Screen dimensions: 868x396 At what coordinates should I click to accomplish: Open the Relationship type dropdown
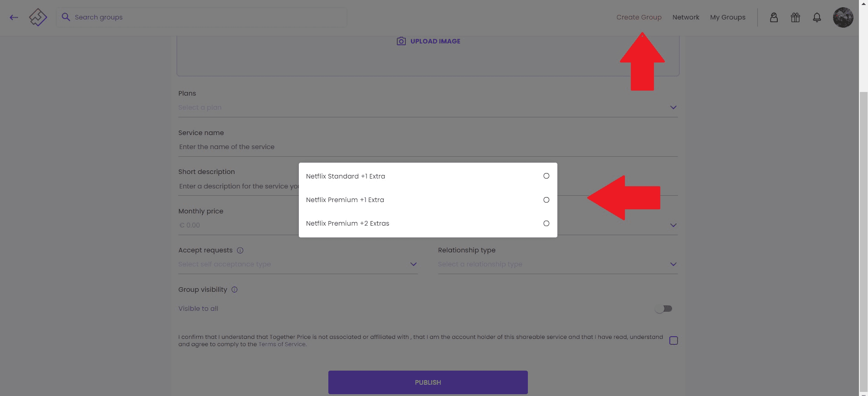click(x=673, y=265)
